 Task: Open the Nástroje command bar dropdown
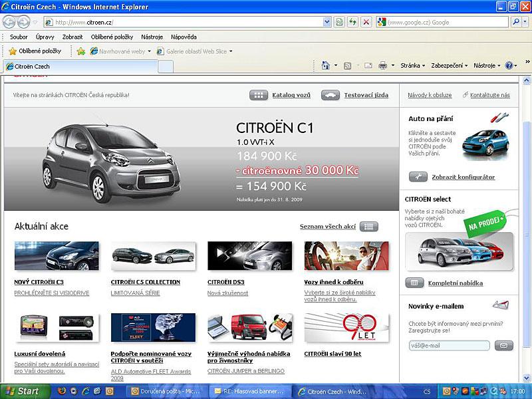(487, 65)
